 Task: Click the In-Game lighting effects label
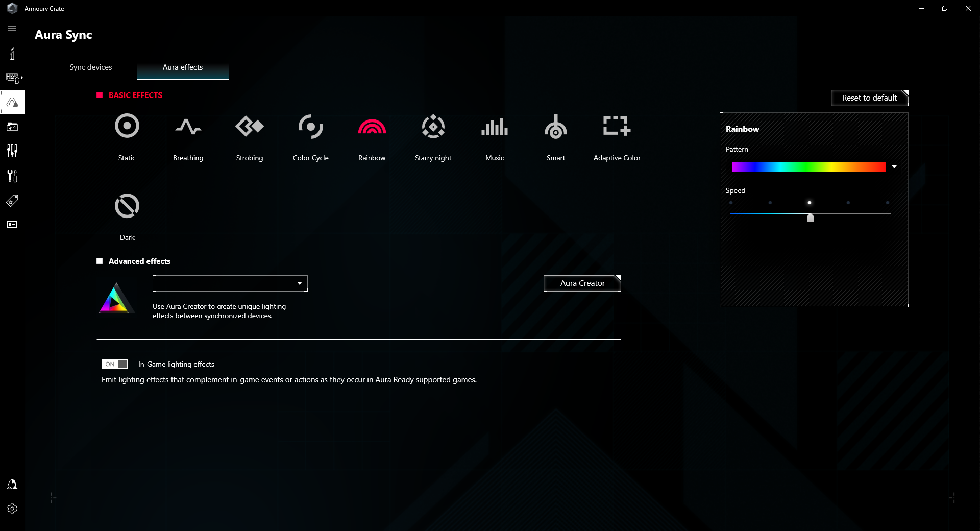pos(176,364)
